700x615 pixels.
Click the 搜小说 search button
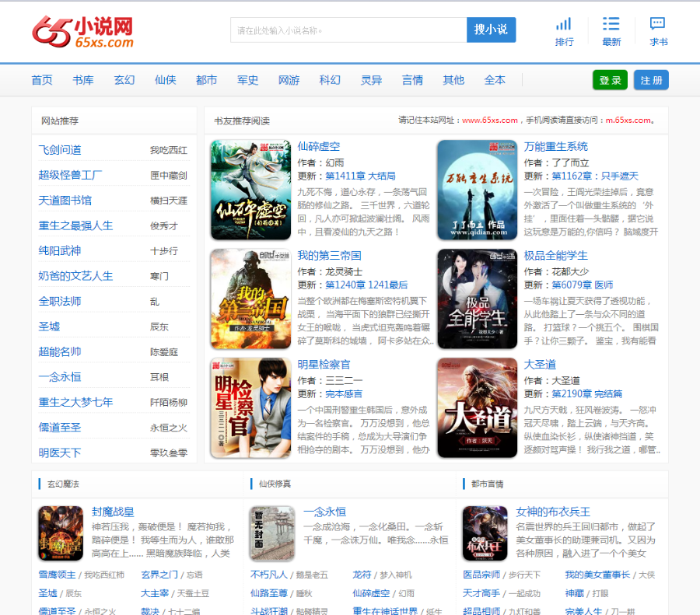tap(491, 30)
